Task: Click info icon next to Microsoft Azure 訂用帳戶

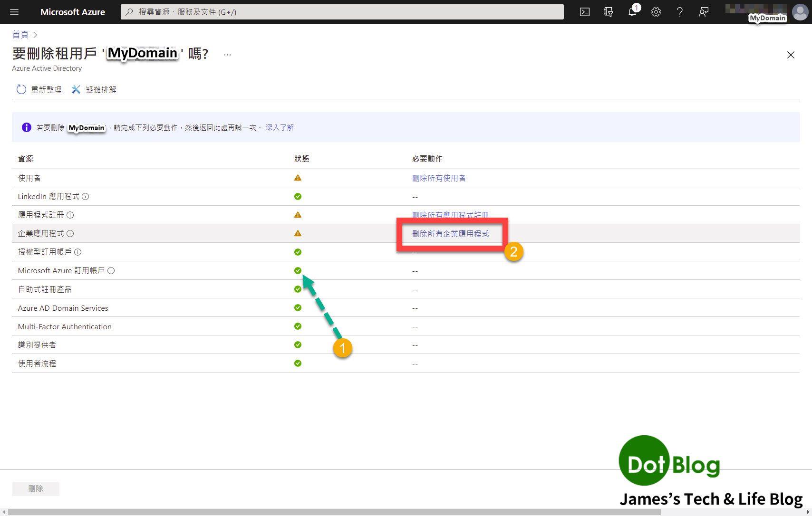Action: pos(111,270)
